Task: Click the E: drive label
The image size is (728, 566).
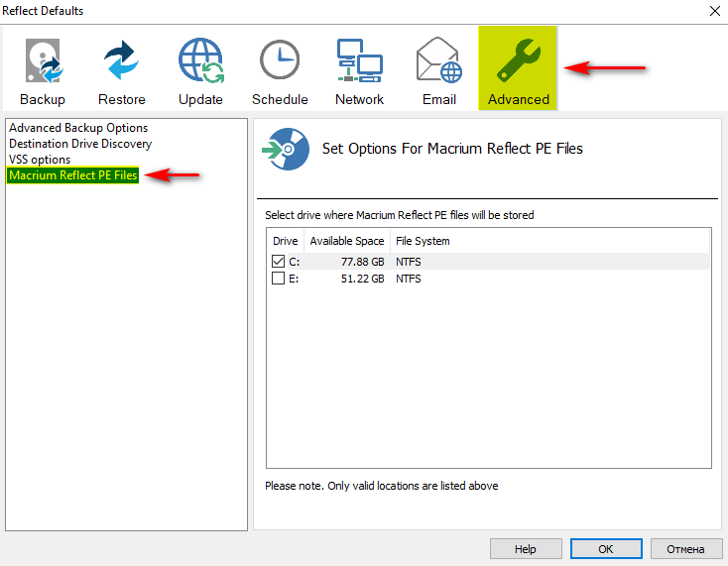Action: [x=294, y=279]
